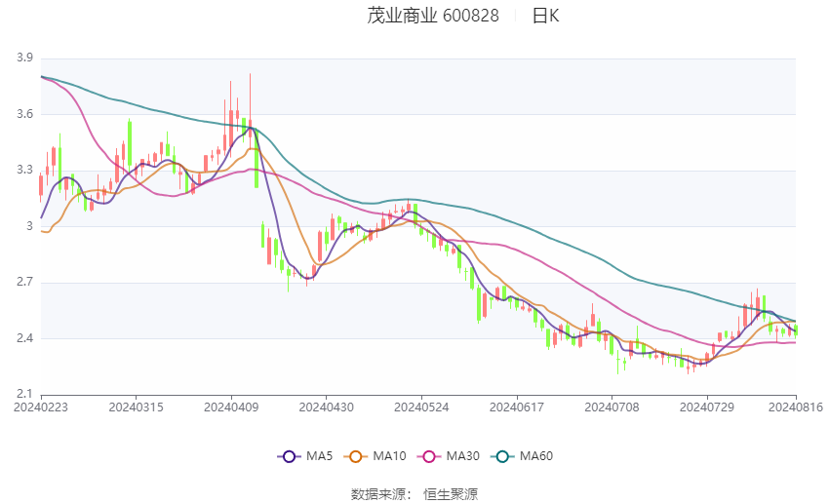Viewport: 829px width, 504px height.
Task: Click the 20240617 date axis label
Action: (517, 407)
